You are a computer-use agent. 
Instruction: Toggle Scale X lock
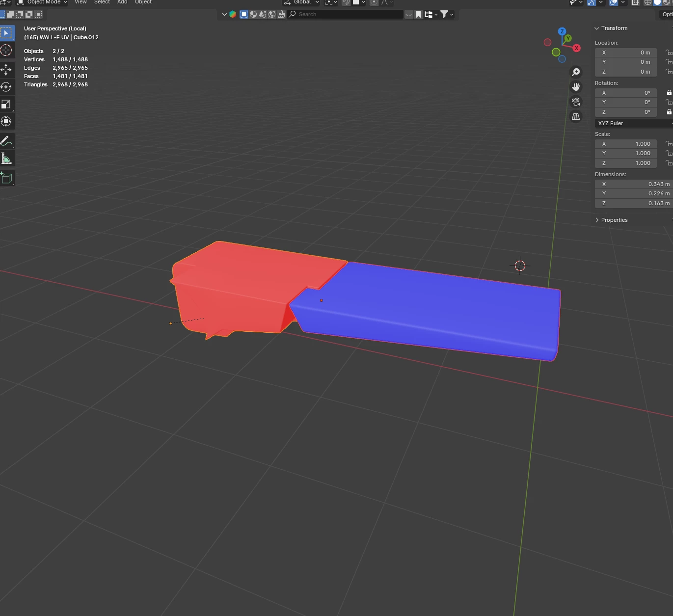click(669, 144)
